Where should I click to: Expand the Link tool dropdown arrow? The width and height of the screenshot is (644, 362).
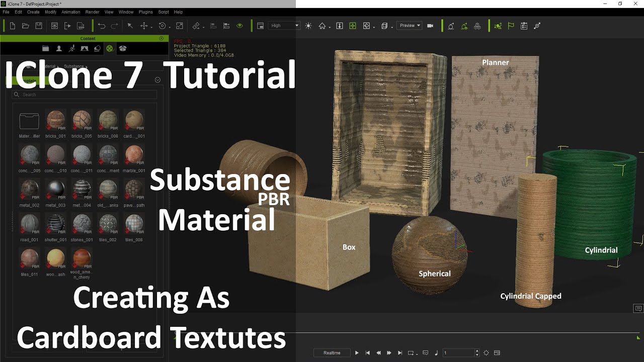click(x=204, y=27)
